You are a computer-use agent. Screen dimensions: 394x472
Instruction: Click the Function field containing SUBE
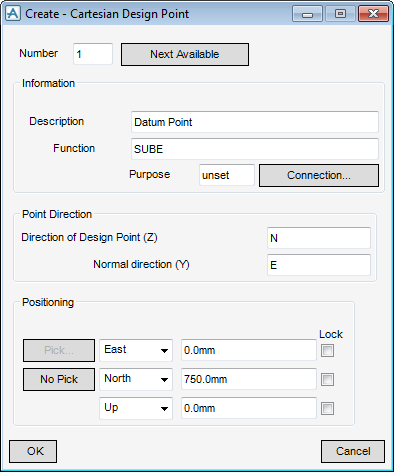click(x=255, y=149)
